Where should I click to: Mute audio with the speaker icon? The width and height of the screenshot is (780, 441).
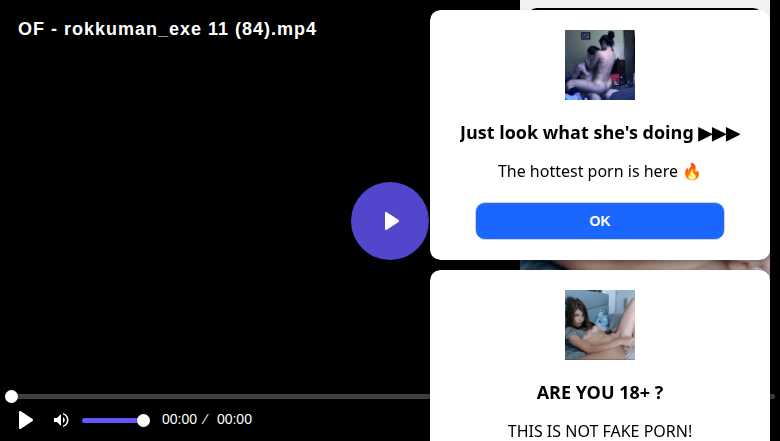click(x=61, y=420)
